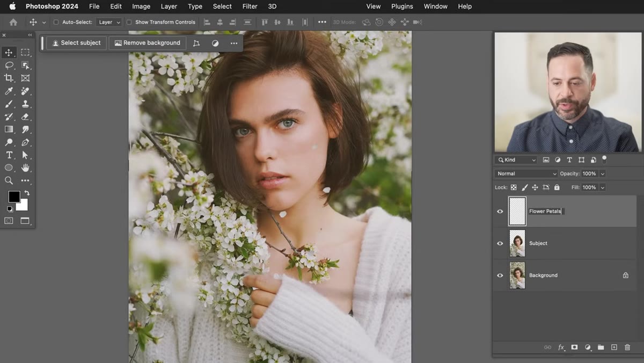Change screen mode at toolbox bottom

[25, 221]
